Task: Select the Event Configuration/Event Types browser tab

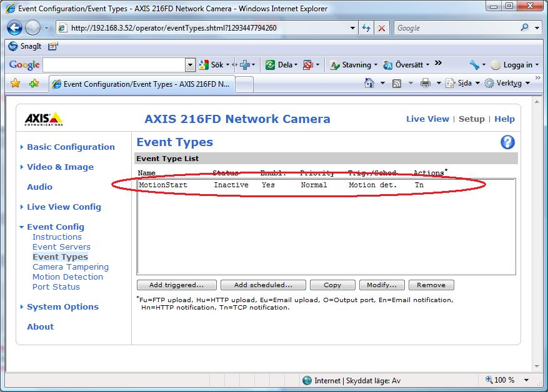Action: [142, 84]
